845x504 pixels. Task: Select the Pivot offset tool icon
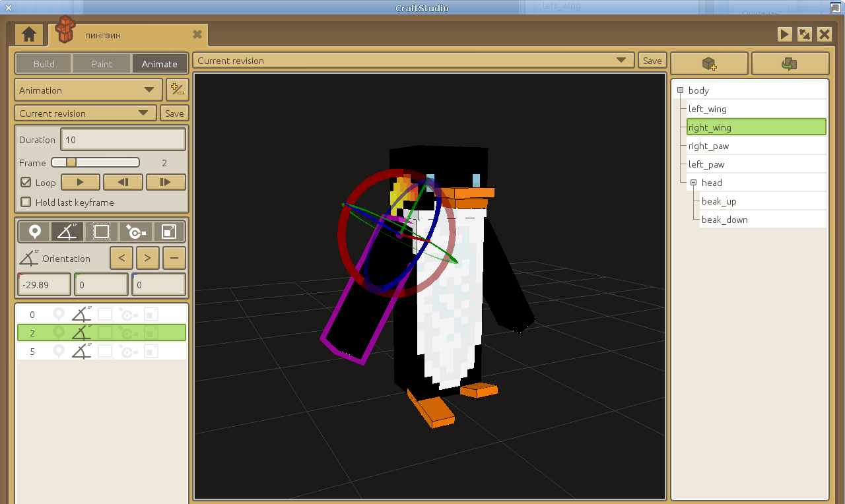point(135,232)
